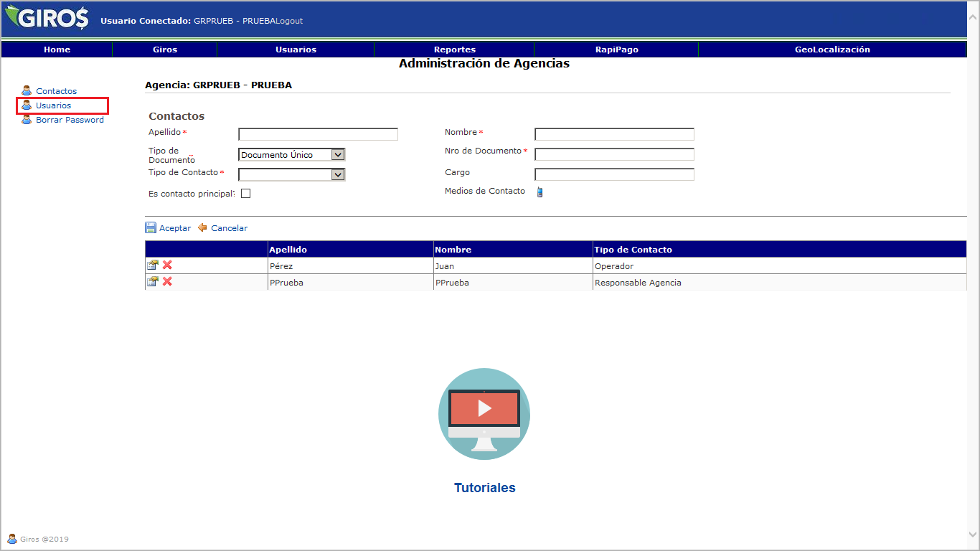Click the footer Giros person icon
Screen dimensions: 980x551
coord(12,539)
